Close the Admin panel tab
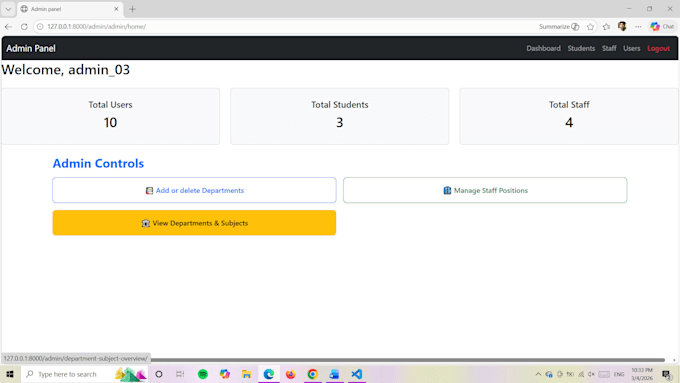The height and width of the screenshot is (383, 680). pos(116,9)
